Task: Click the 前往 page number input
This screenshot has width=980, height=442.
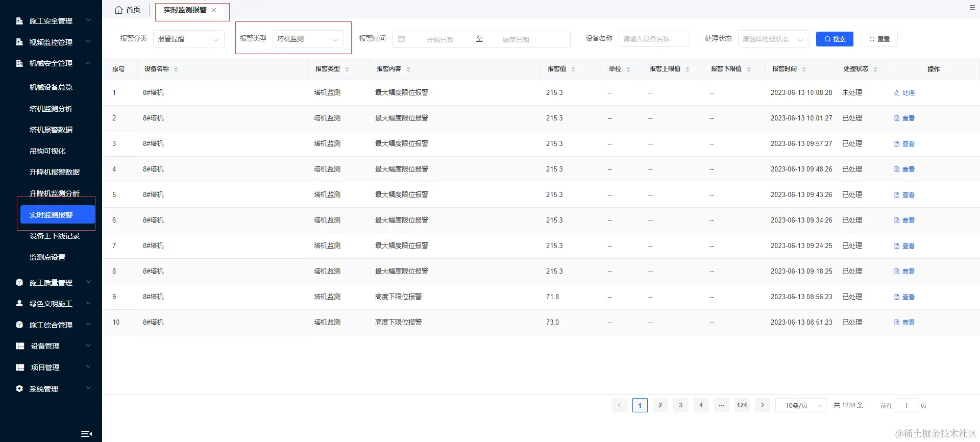Action: [x=906, y=405]
